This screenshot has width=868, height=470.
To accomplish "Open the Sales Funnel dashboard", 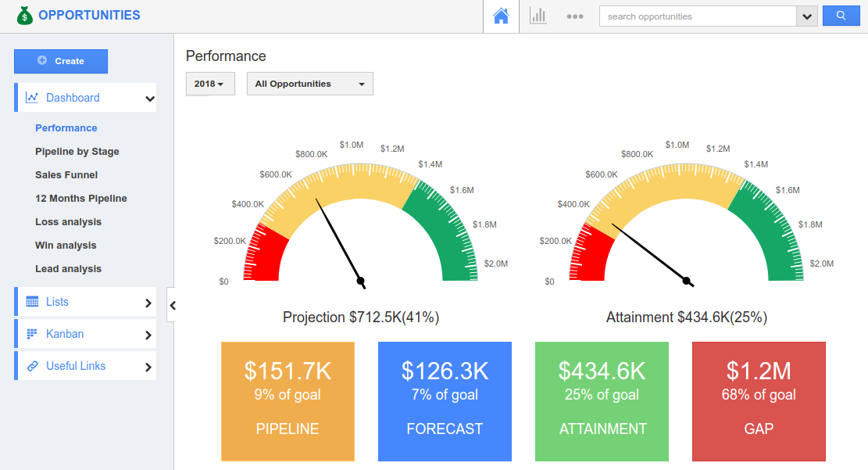I will click(x=66, y=175).
